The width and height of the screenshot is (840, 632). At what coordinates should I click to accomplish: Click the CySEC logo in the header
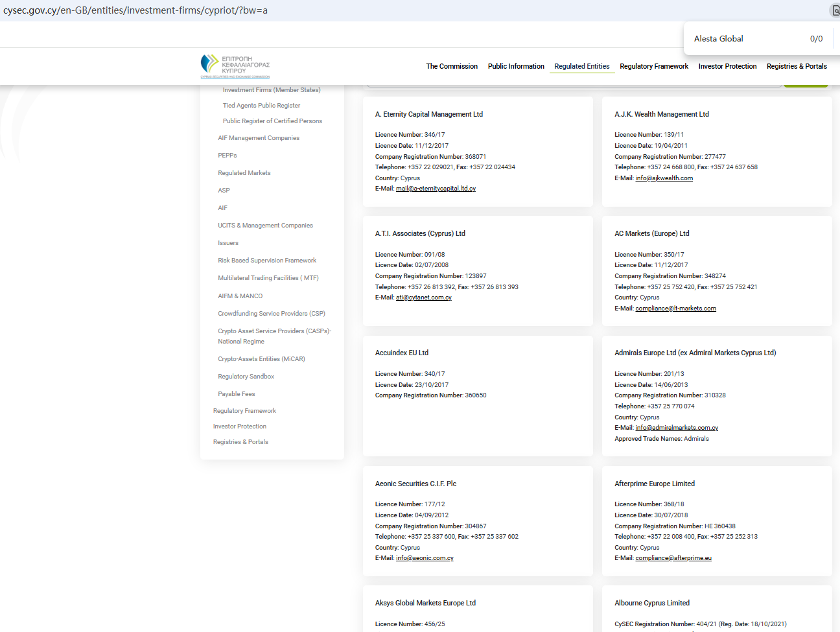pos(235,66)
